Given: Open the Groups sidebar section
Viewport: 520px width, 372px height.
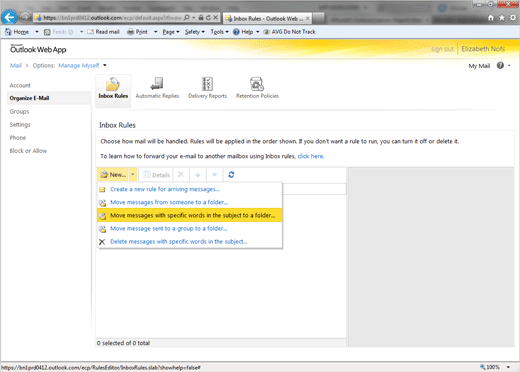Looking at the screenshot, I should [x=19, y=112].
